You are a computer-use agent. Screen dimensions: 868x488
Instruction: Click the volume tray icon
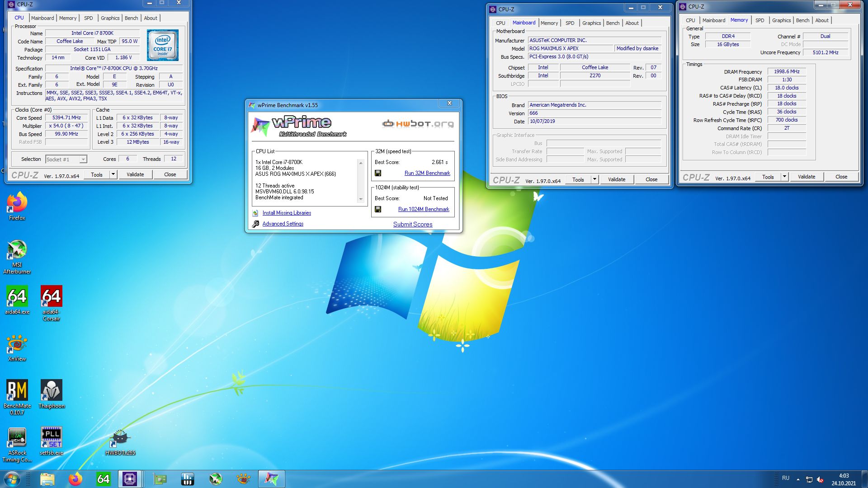coord(820,479)
